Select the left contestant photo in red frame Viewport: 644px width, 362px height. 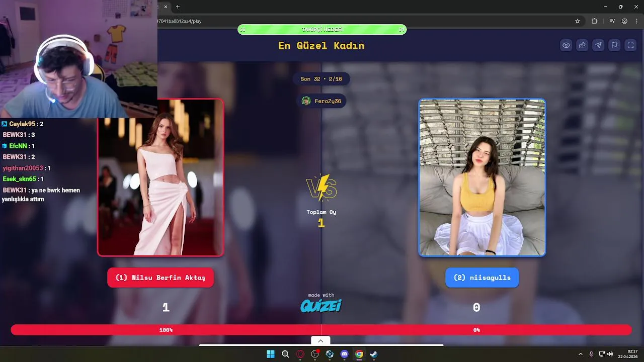pyautogui.click(x=160, y=177)
